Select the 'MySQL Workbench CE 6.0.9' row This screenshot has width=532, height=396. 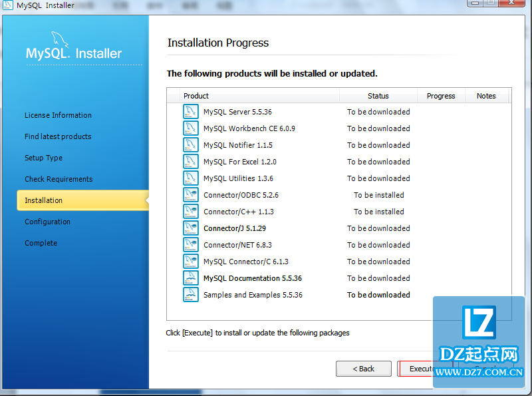tap(339, 128)
